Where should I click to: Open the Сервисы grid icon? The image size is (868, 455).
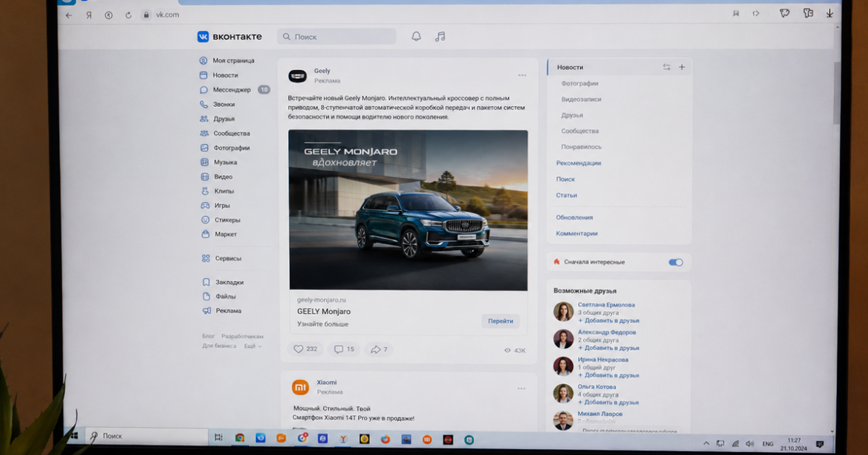206,258
